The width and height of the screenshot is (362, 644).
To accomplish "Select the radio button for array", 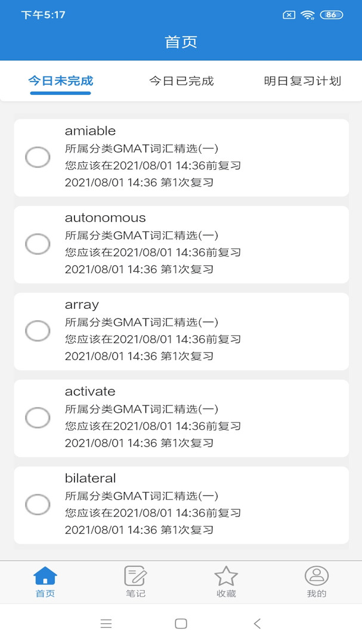I will pos(38,331).
